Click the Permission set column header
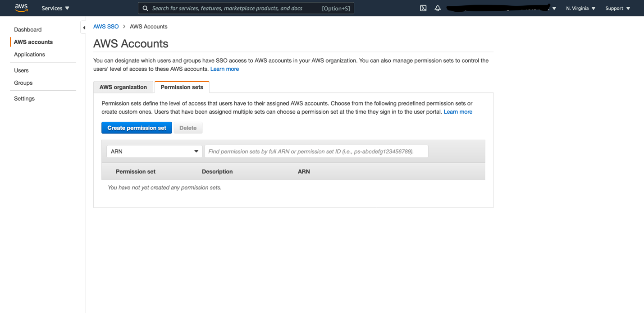The height and width of the screenshot is (313, 644). click(x=136, y=171)
